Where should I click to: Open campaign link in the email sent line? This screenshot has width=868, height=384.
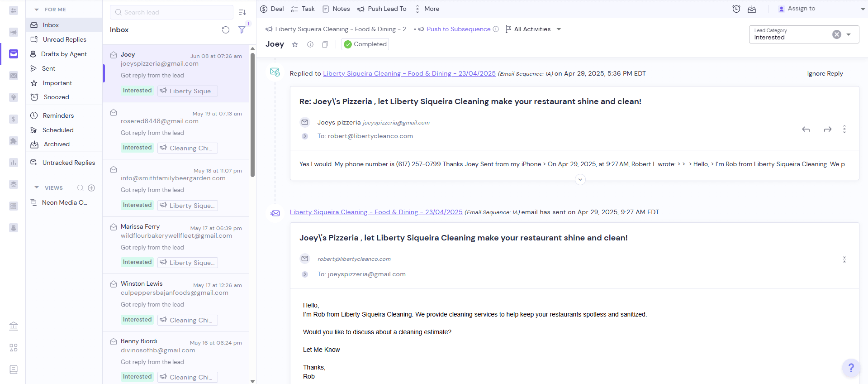(376, 212)
